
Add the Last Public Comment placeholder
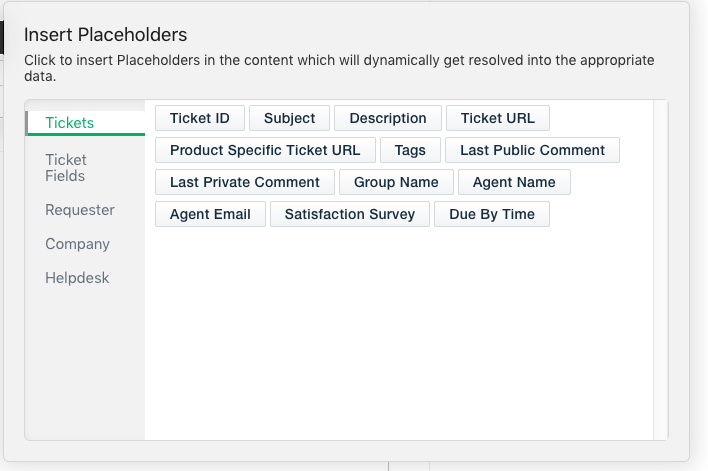point(532,150)
